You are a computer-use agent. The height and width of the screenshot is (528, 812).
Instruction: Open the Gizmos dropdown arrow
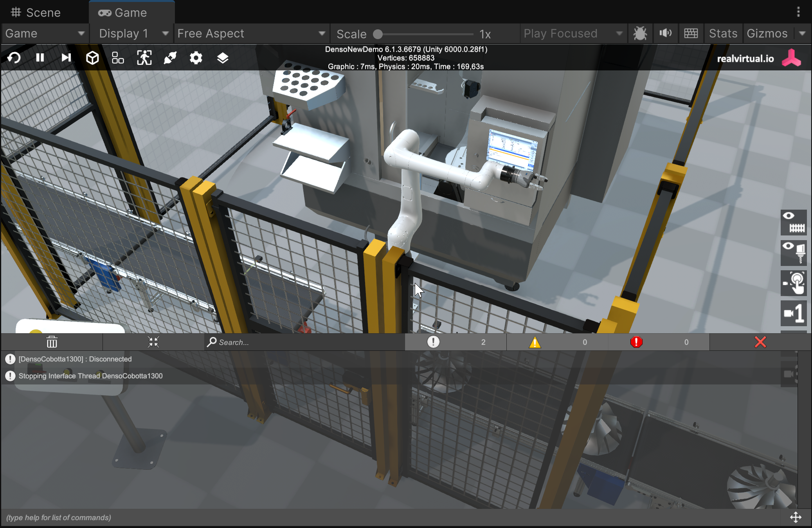(802, 34)
